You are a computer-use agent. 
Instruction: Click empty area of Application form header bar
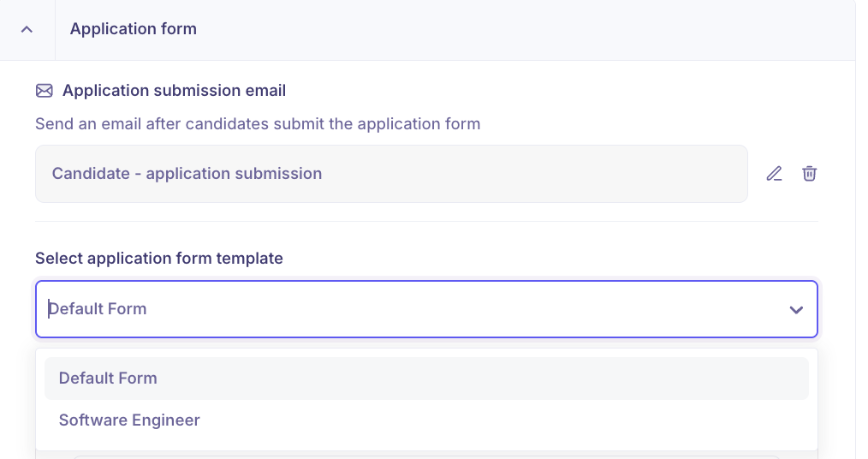514,29
